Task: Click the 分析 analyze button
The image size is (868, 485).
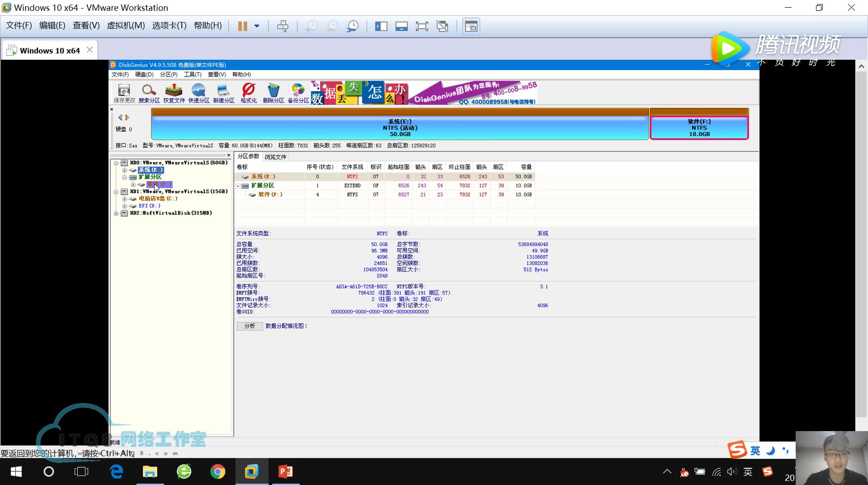Action: click(x=250, y=326)
